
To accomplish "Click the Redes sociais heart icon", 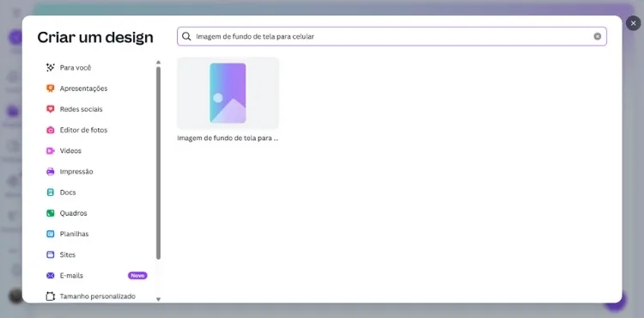I will (x=50, y=109).
